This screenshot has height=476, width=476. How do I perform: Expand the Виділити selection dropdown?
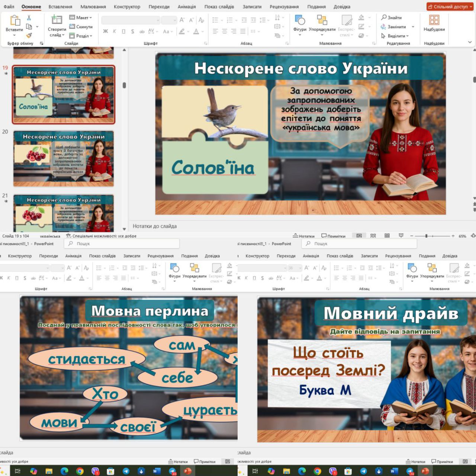coord(395,36)
